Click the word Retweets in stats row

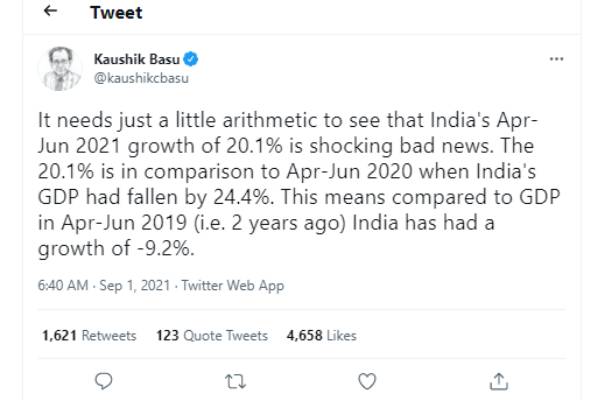108,336
